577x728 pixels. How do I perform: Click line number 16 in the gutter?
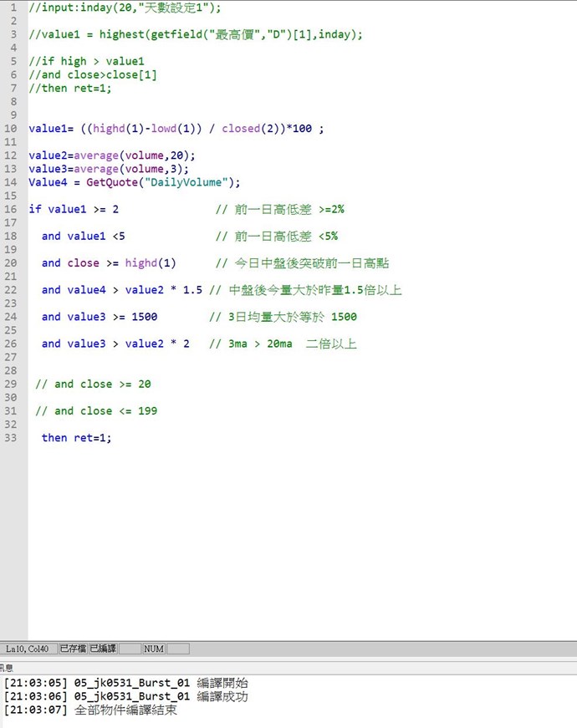[11, 209]
